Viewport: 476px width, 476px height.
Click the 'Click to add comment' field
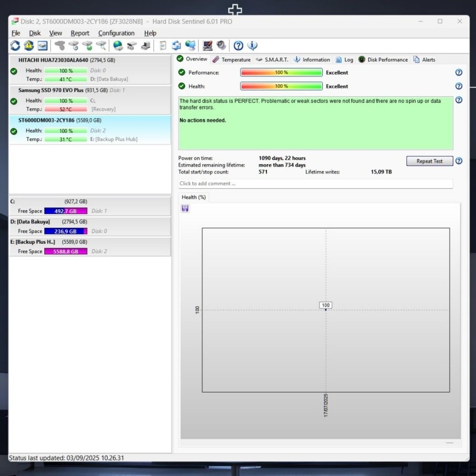point(316,183)
